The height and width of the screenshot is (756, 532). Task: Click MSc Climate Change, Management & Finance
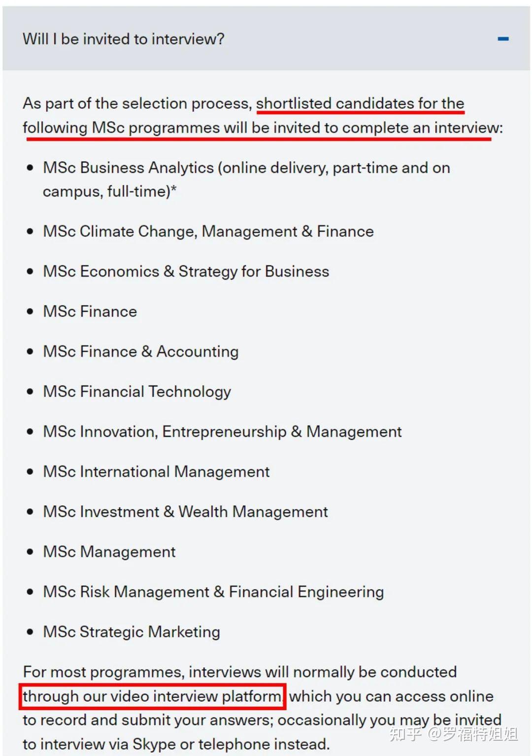coord(208,231)
